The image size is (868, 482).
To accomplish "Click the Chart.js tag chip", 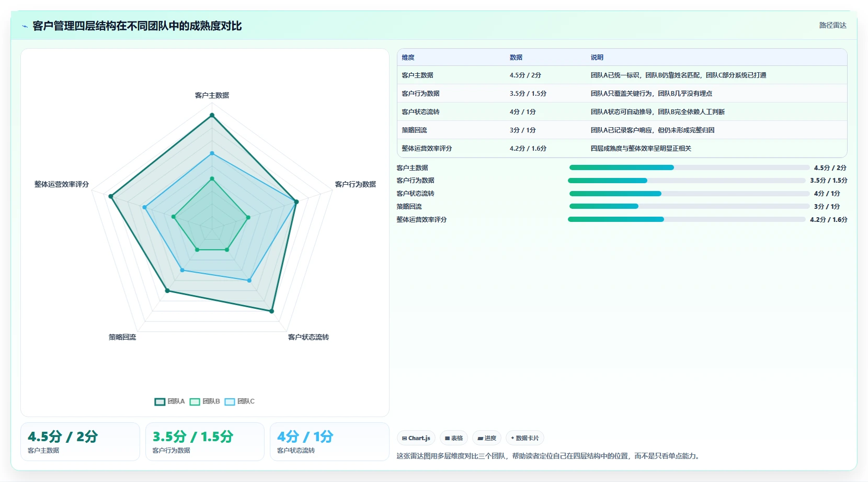I will (x=416, y=438).
